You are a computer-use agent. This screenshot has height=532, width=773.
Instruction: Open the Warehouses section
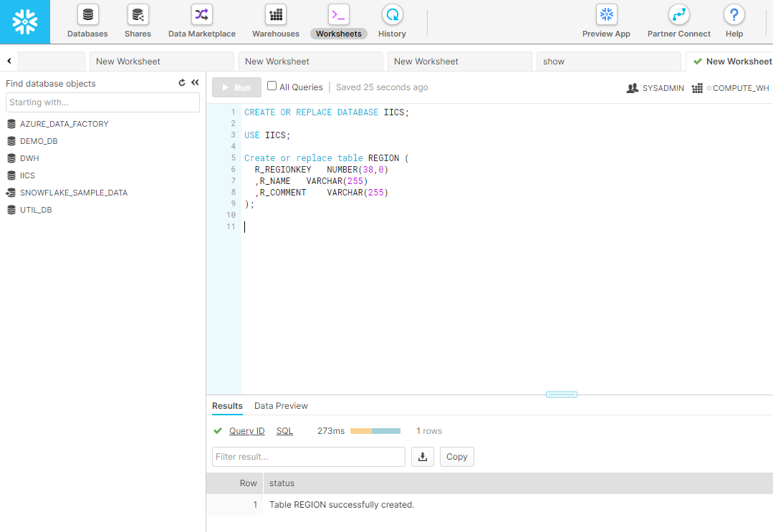click(x=276, y=21)
